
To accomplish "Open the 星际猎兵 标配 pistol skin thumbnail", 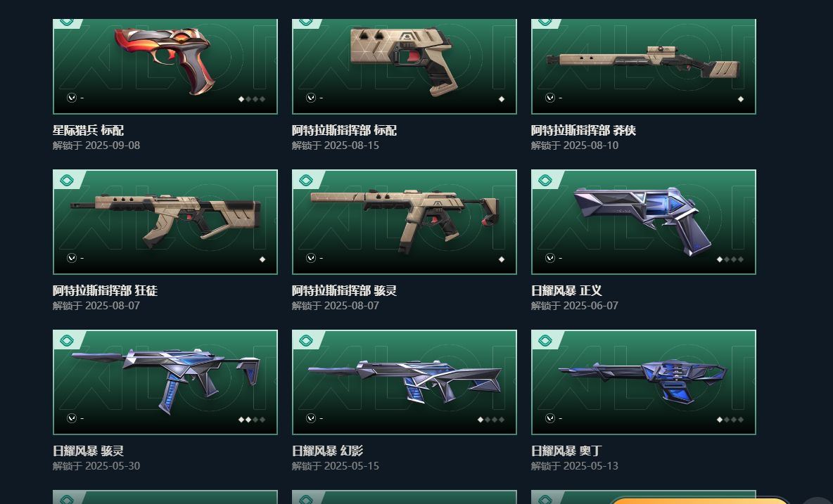I will pyautogui.click(x=165, y=66).
